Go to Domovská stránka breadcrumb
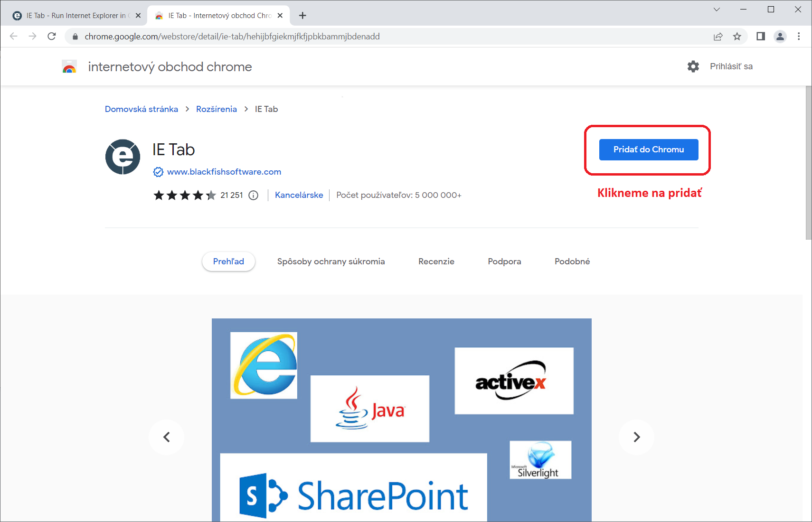Screen dimensions: 812x522 pos(142,109)
